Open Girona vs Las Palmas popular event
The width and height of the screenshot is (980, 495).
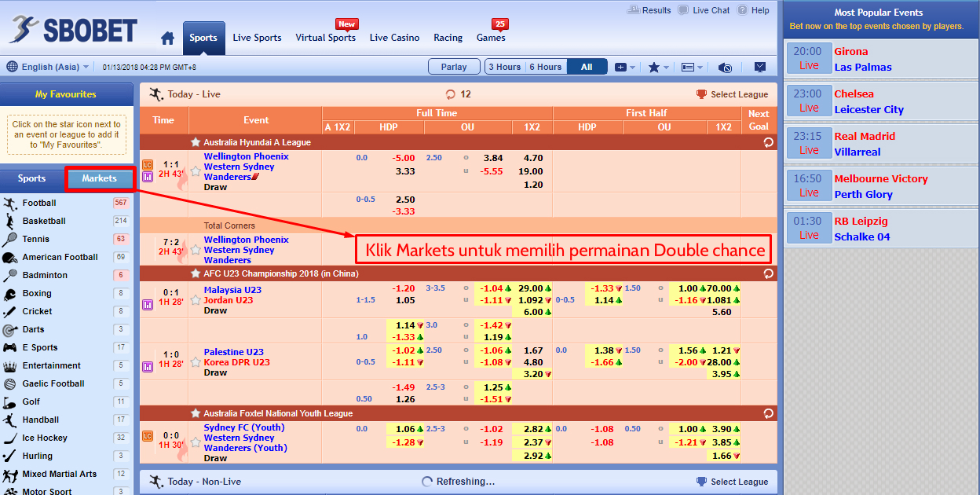tap(882, 59)
